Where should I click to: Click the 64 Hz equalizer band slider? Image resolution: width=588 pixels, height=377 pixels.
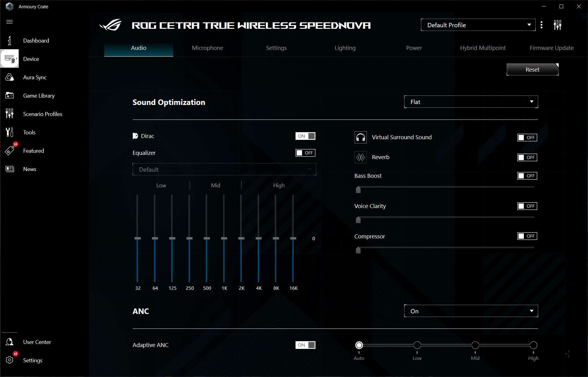coord(155,238)
